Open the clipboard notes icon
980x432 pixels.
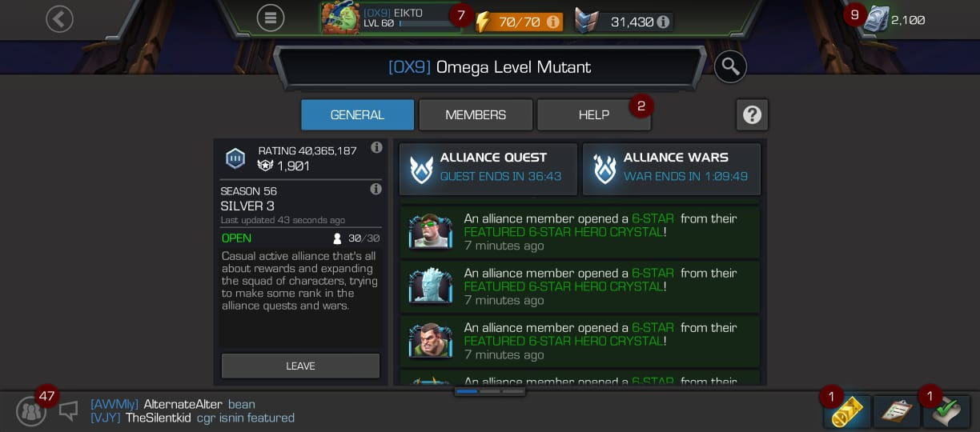point(897,412)
